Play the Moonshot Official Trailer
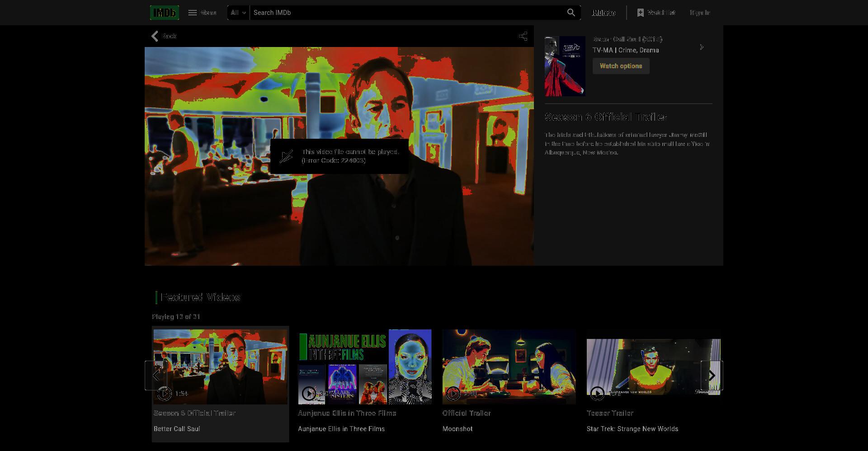868x451 pixels. 509,366
